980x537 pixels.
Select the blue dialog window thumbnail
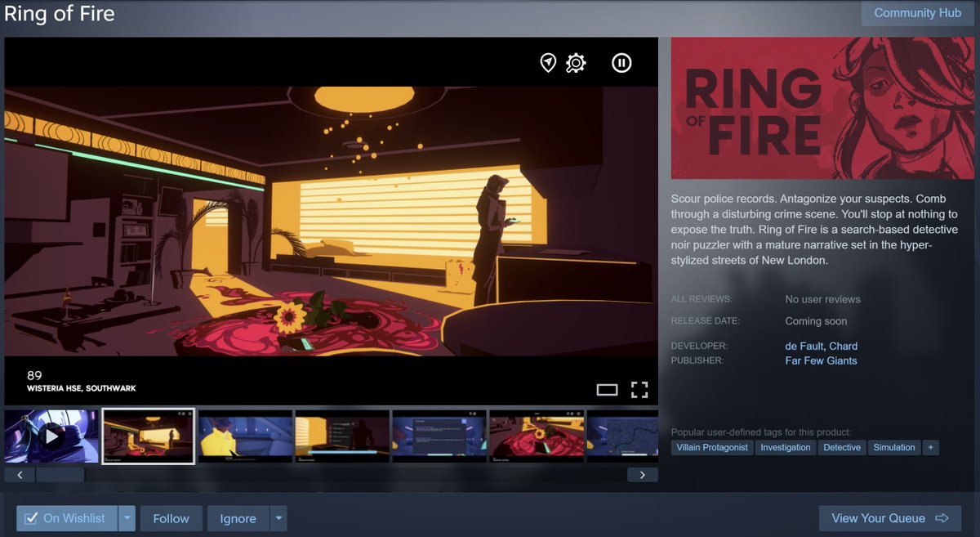[x=439, y=436]
